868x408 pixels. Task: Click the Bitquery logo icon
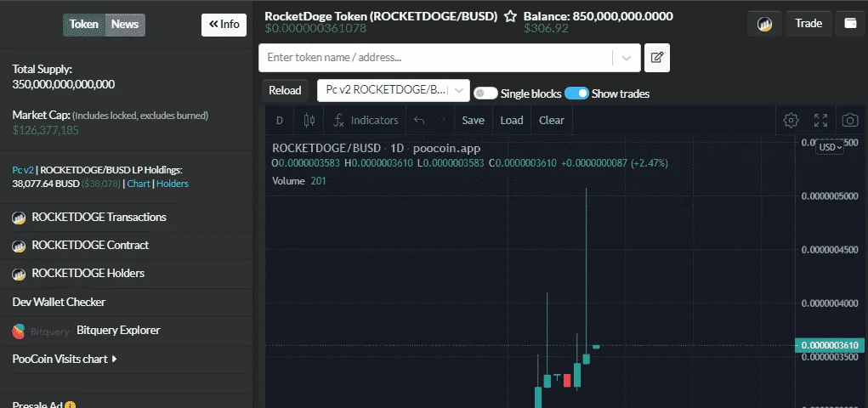[19, 331]
